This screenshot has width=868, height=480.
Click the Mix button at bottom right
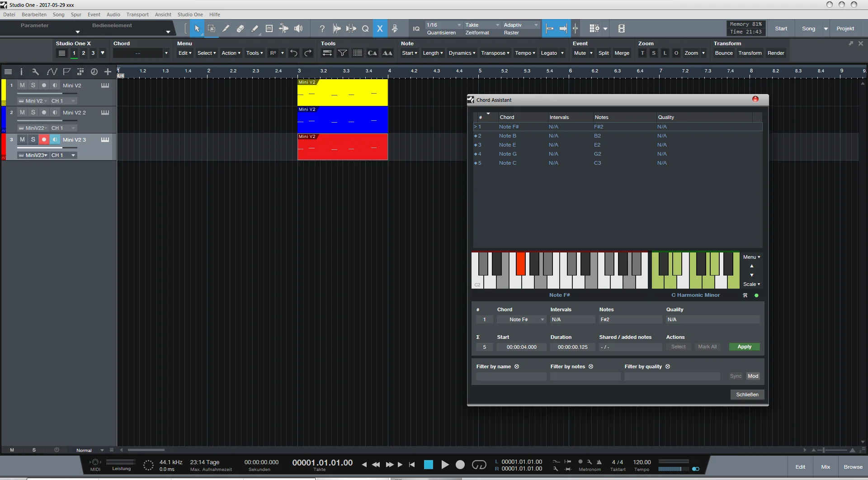click(826, 467)
